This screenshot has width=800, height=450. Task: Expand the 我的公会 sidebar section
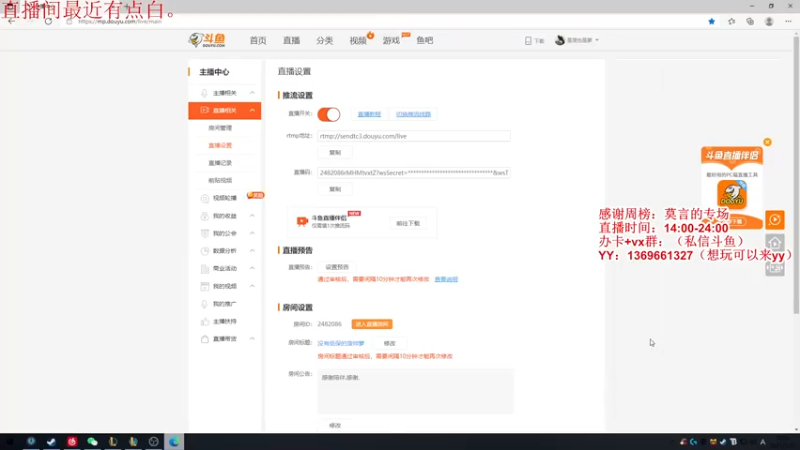(x=252, y=233)
